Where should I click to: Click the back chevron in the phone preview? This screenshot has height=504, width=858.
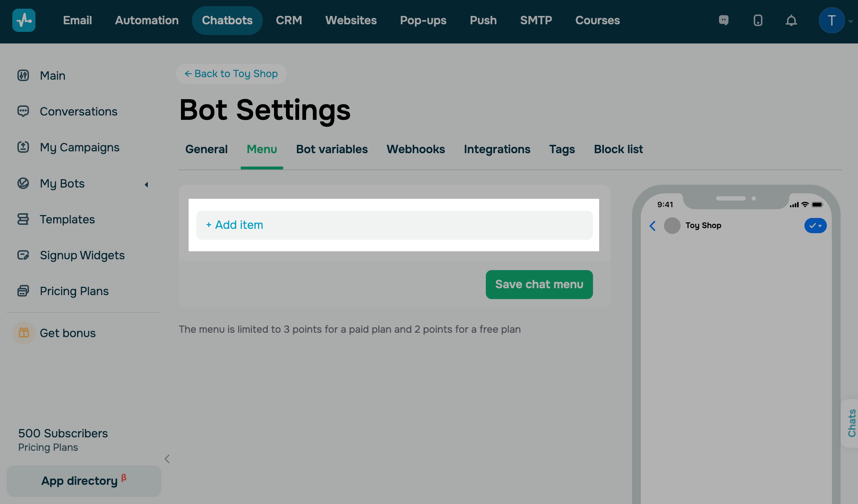tap(653, 226)
